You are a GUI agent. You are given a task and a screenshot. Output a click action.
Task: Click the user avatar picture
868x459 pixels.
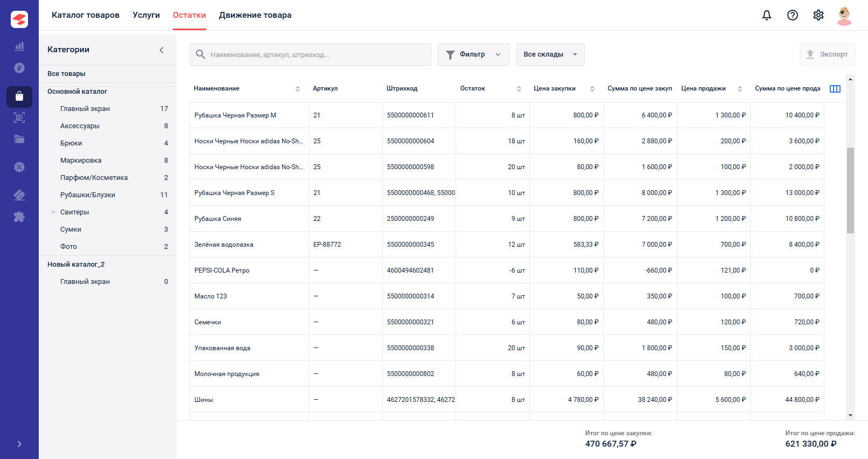coord(844,15)
